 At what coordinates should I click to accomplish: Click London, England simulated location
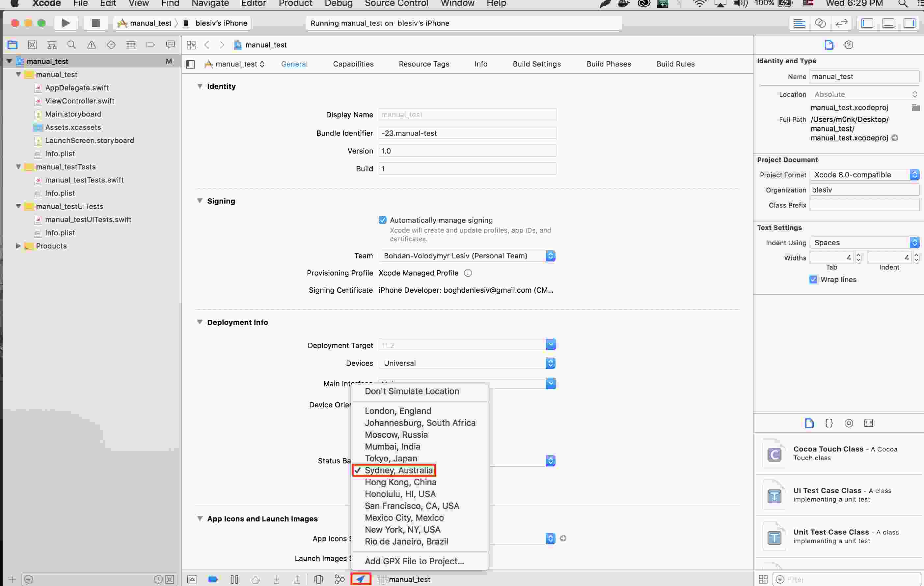coord(398,411)
